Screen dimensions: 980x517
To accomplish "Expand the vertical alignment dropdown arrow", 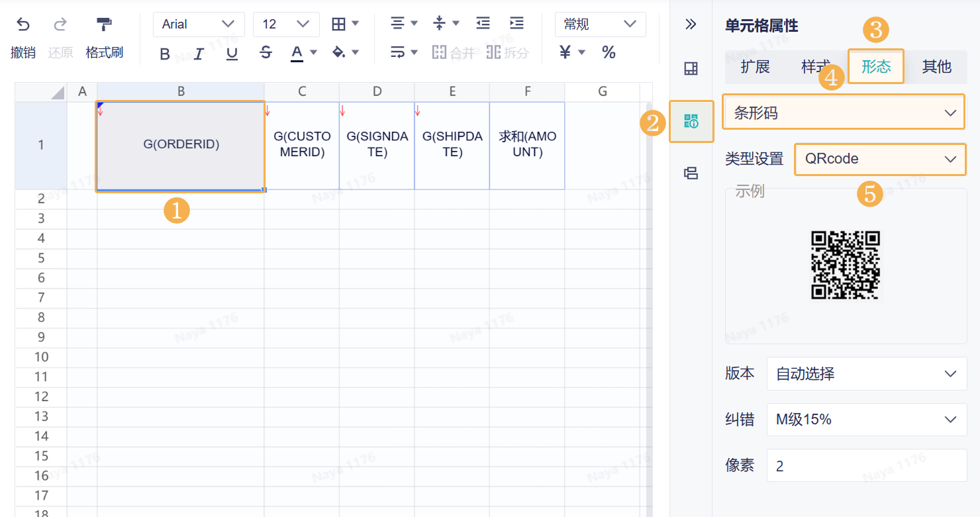I will click(456, 24).
